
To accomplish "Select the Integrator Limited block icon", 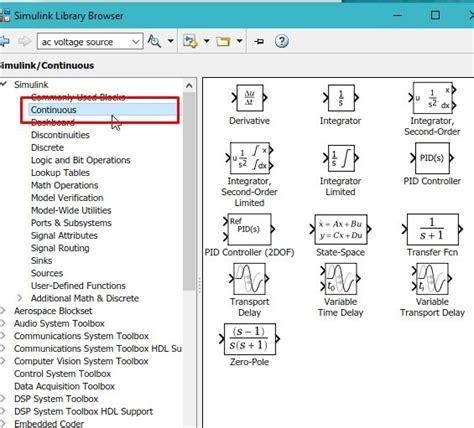I will pos(341,158).
